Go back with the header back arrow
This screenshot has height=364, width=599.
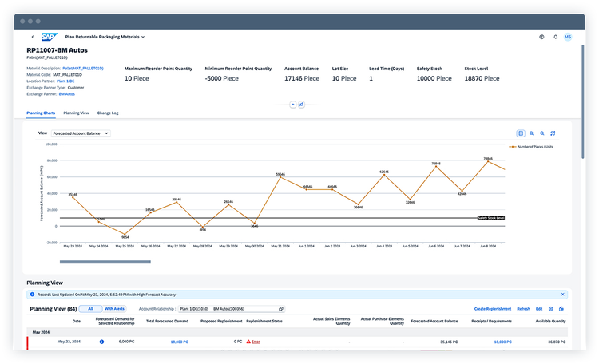(x=33, y=37)
